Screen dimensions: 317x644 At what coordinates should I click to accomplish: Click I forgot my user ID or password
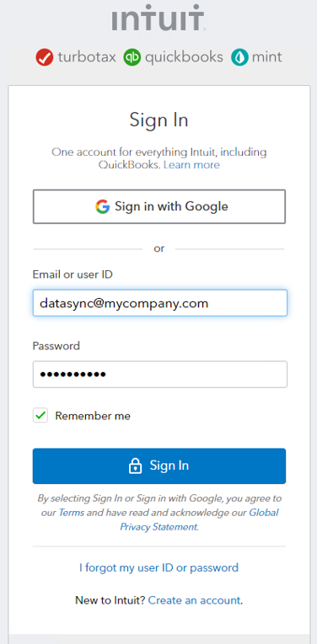(158, 567)
